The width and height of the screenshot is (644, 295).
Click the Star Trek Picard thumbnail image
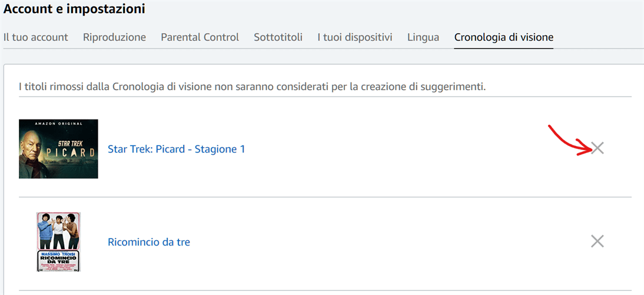point(58,149)
